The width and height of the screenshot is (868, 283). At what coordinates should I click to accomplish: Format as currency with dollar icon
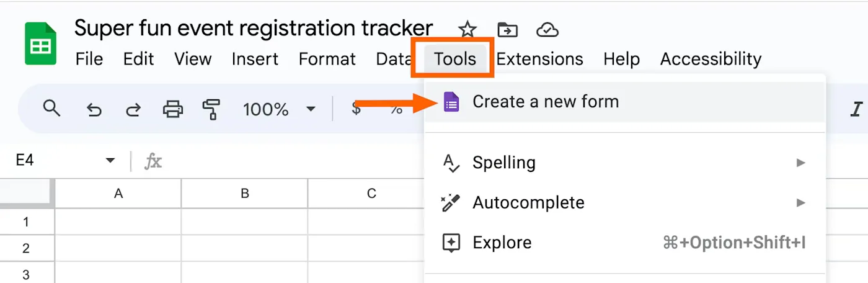pyautogui.click(x=356, y=109)
